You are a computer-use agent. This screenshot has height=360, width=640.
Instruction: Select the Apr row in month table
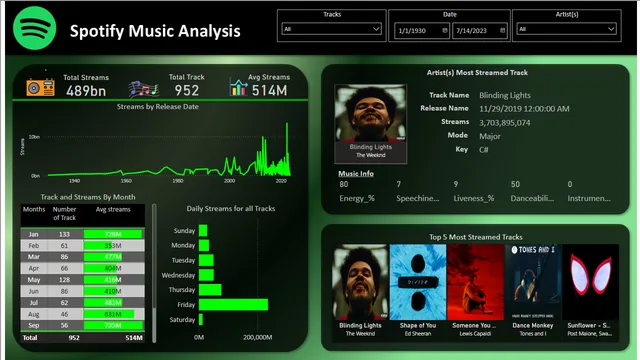(82, 268)
